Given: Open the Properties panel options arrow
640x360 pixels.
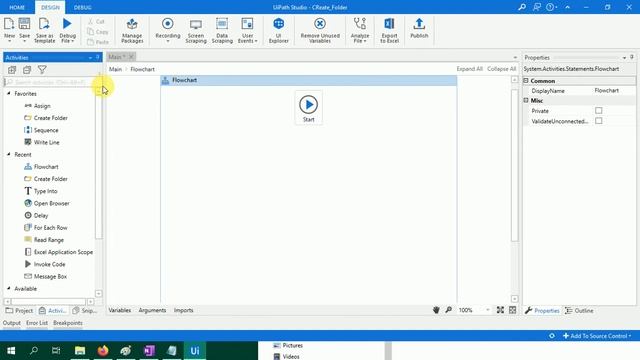Looking at the screenshot, I should [624, 58].
